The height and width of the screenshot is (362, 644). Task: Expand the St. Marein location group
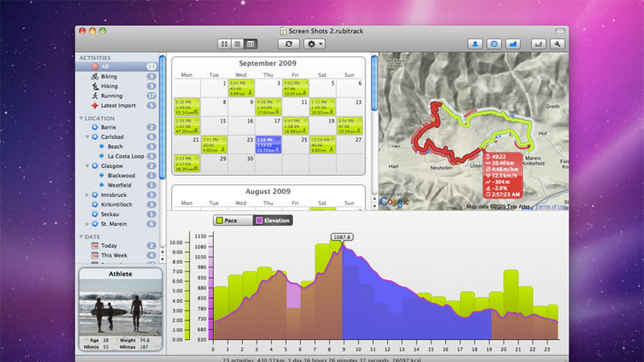[x=88, y=224]
